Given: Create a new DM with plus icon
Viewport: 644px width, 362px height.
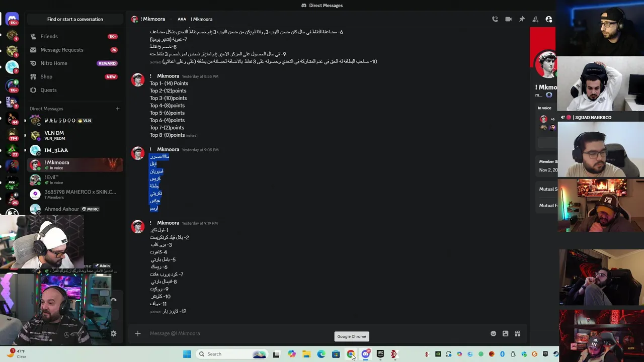Looking at the screenshot, I should tap(118, 109).
